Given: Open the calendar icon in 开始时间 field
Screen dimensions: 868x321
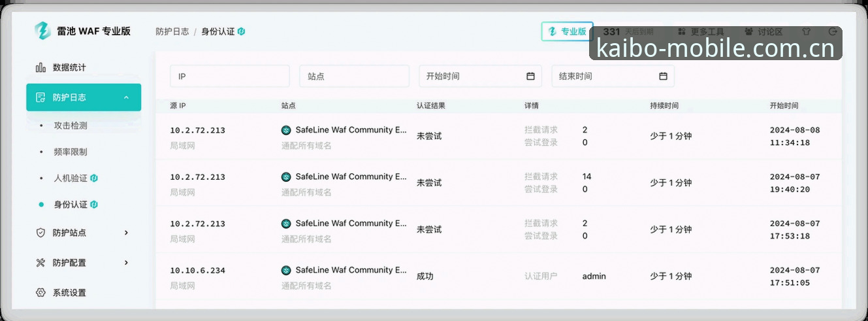Looking at the screenshot, I should 530,76.
